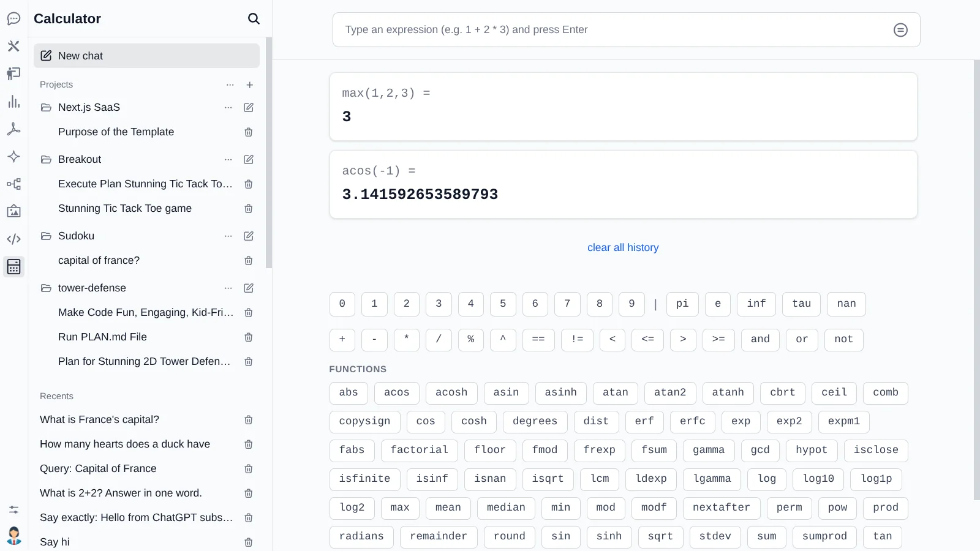Image resolution: width=980 pixels, height=551 pixels.
Task: Delete the 'capital of france?' chat
Action: (249, 261)
